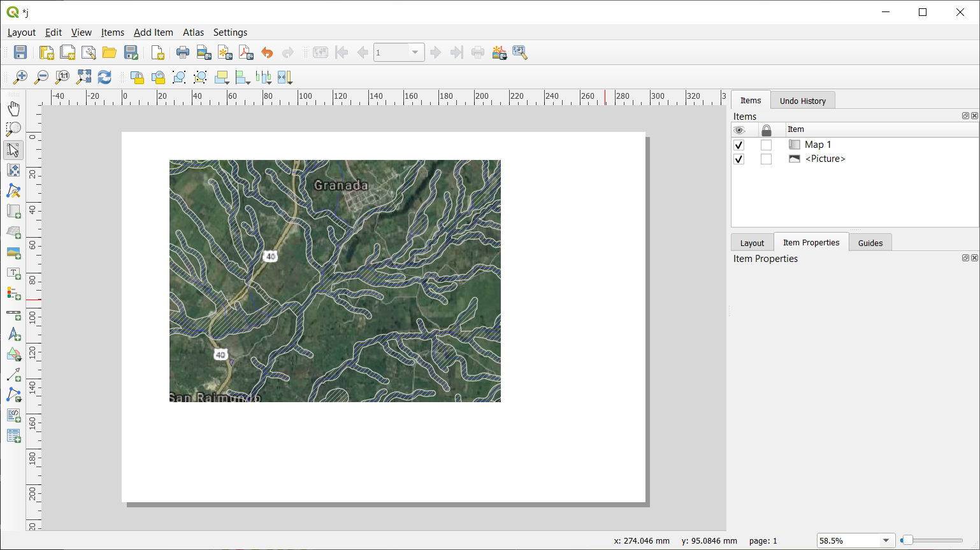Open the Atlas menu
The width and height of the screenshot is (980, 550).
193,33
